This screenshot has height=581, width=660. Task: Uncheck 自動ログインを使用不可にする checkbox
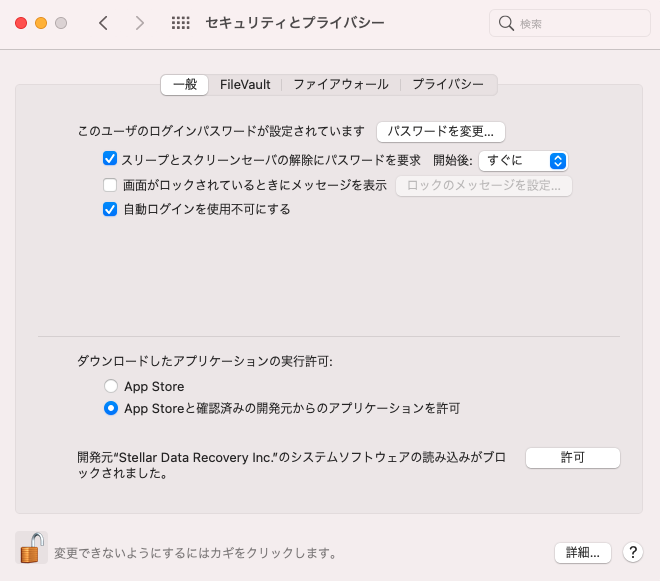pyautogui.click(x=110, y=209)
